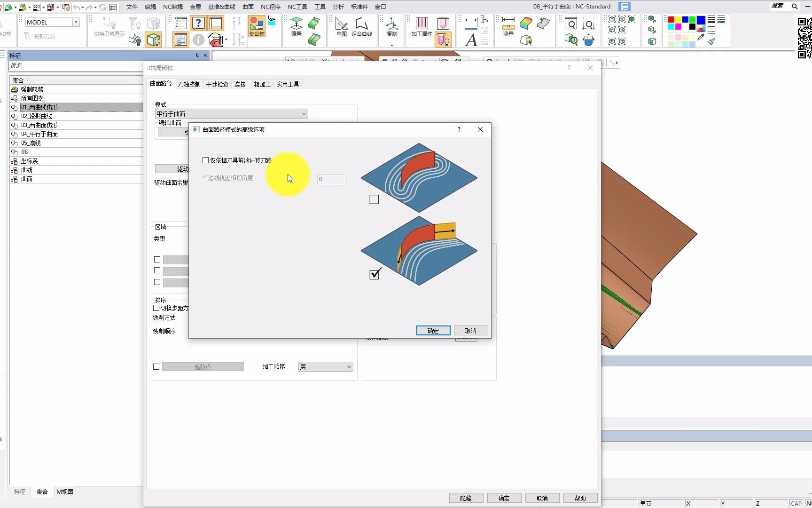
Task: Expand the 加工顺序 dropdown showing 层
Action: (x=326, y=367)
